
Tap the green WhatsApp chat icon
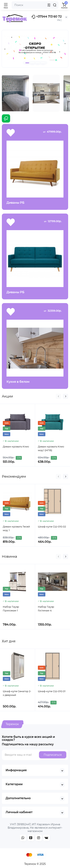tap(6, 118)
